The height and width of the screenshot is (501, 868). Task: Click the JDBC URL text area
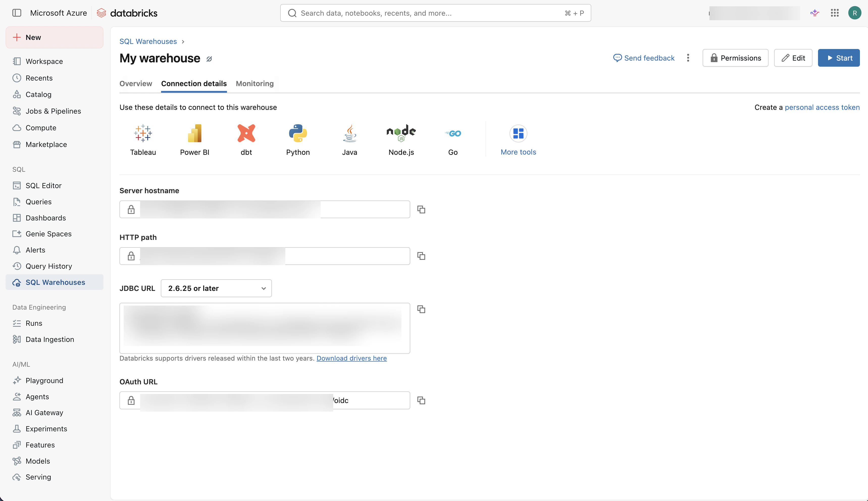click(x=265, y=328)
